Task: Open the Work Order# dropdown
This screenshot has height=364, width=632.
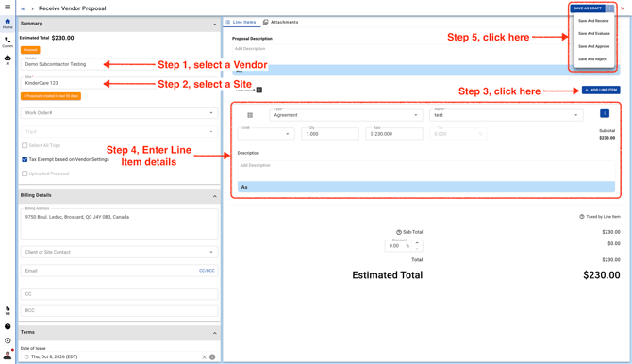Action: point(119,113)
